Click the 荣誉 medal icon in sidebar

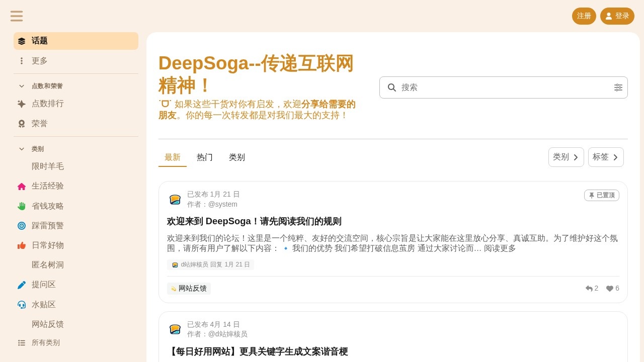pos(22,124)
